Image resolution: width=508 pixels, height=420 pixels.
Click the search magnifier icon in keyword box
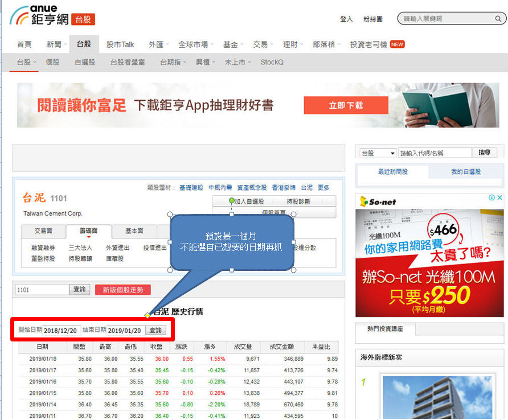pos(498,19)
